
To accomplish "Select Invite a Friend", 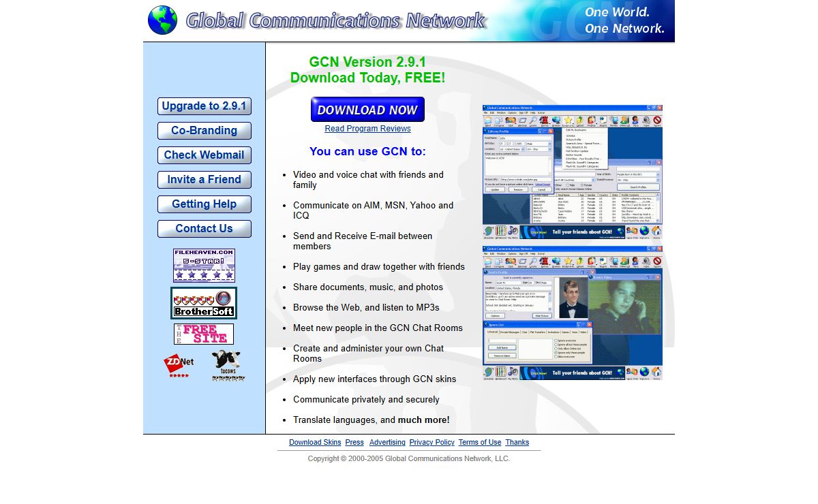I will [x=204, y=180].
